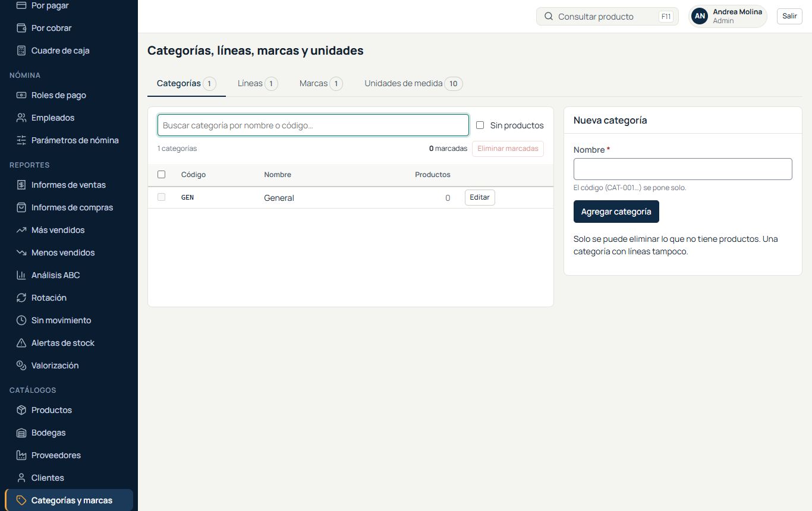Open Clientes person icon

[21, 478]
